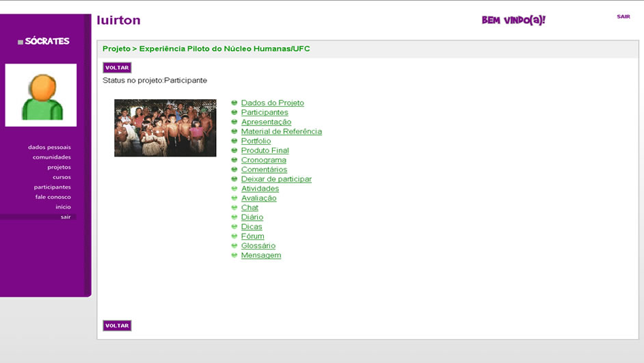Open the Mensagem link
Screen dimensions: 644x363
pos(260,256)
